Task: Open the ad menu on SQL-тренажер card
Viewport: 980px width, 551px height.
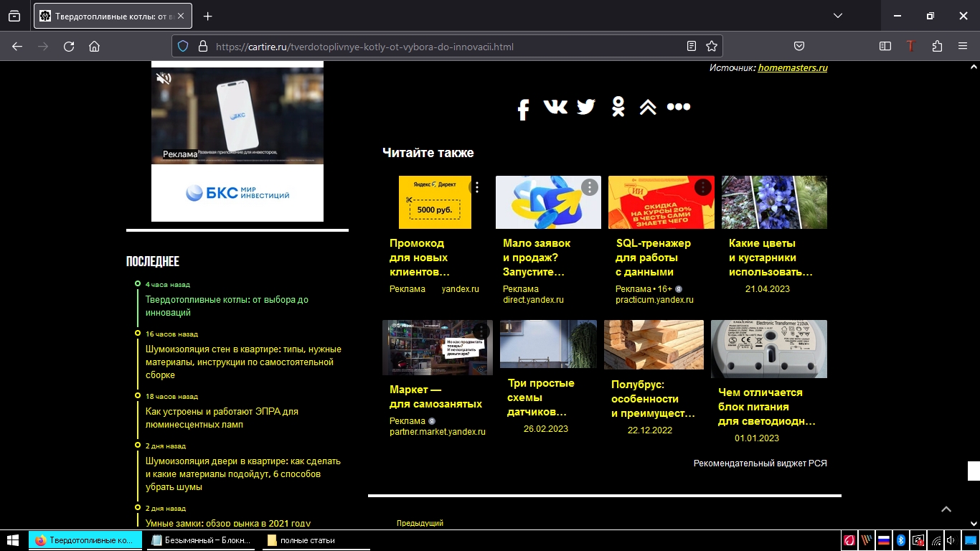Action: (703, 187)
